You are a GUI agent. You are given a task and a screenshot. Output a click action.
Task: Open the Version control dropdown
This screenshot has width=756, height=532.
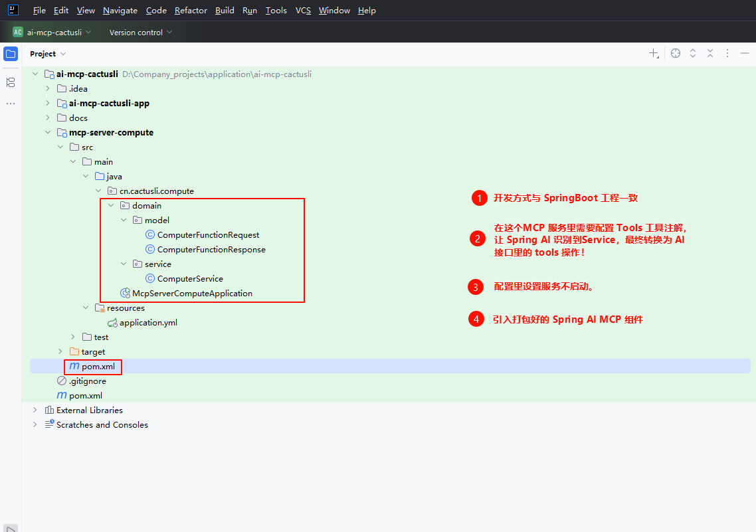coord(141,33)
